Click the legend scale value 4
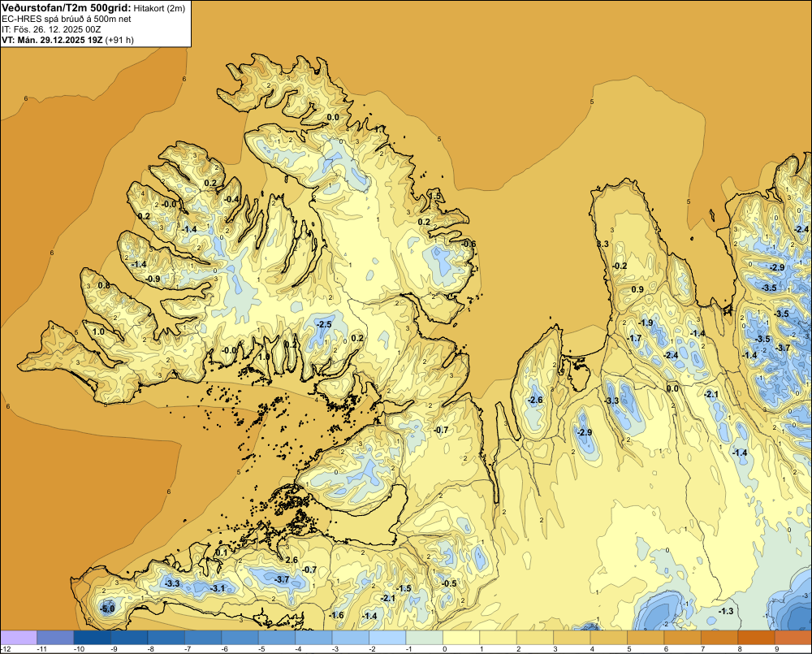The width and height of the screenshot is (812, 654). 593,649
